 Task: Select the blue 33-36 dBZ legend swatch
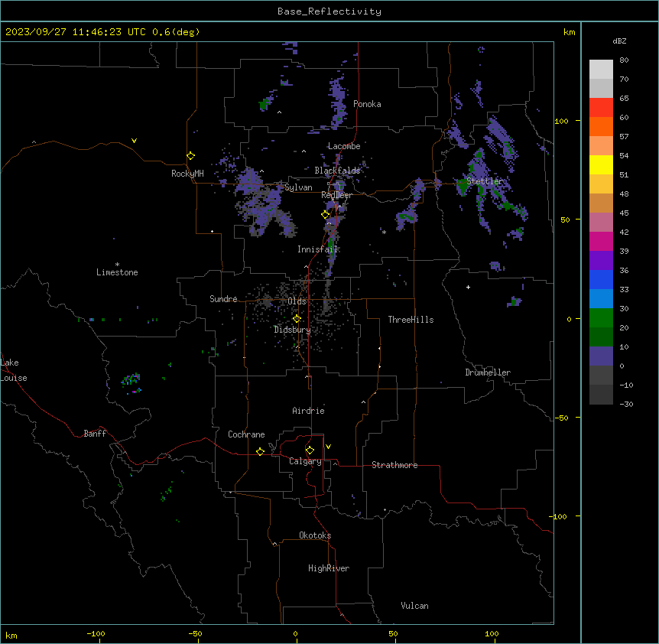pos(601,279)
